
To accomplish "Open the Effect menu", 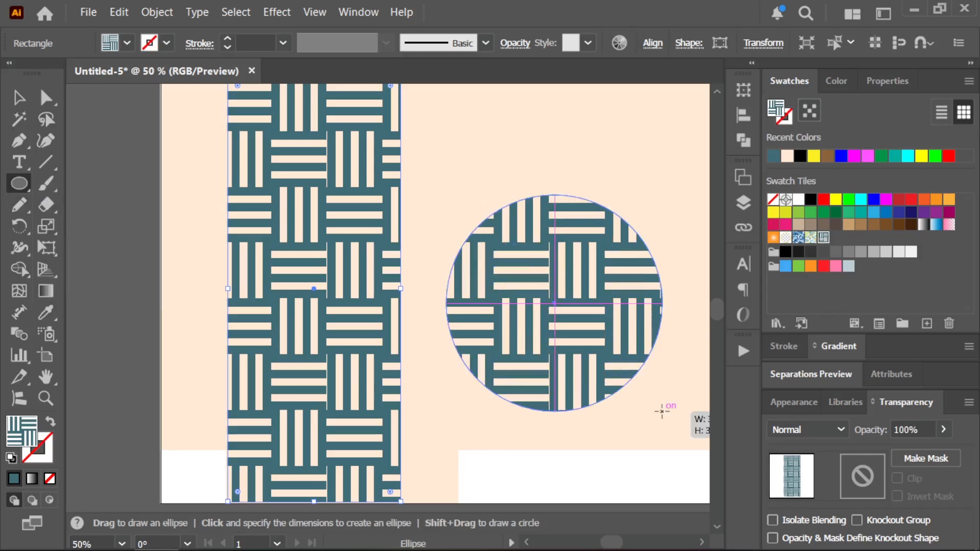I will coord(277,12).
